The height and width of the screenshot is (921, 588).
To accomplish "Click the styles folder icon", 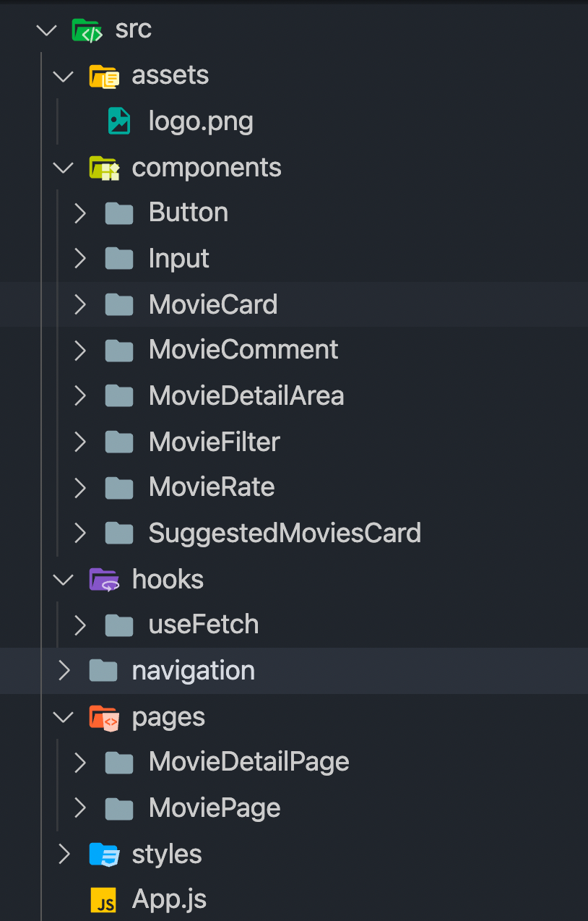I will tap(103, 854).
